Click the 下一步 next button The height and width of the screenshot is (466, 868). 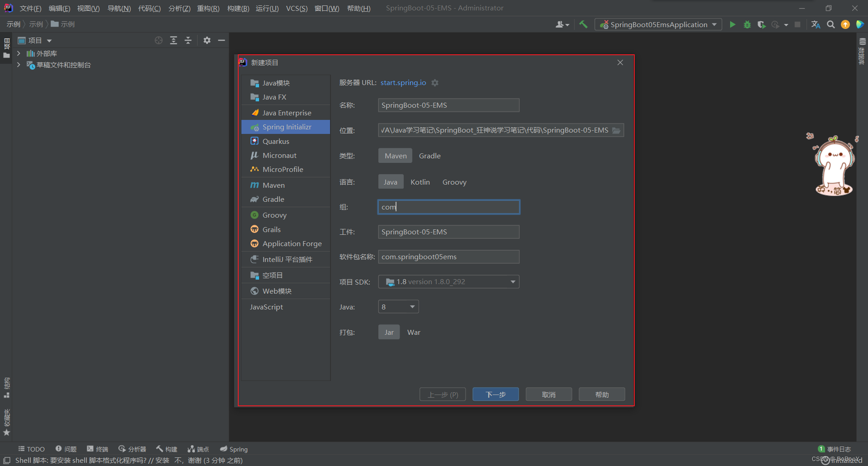tap(495, 395)
